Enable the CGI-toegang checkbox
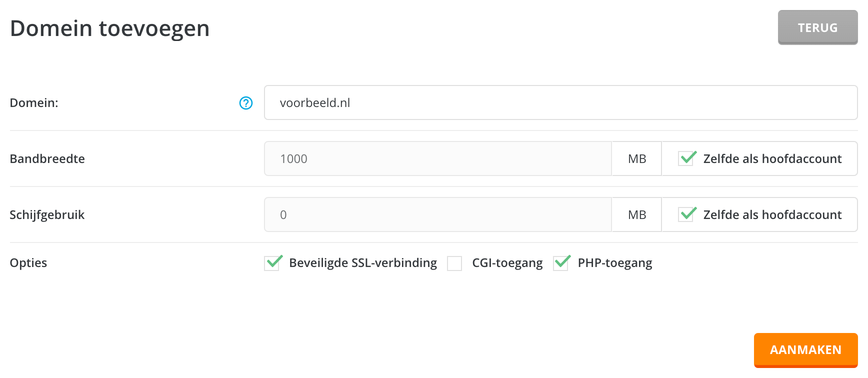 tap(454, 263)
